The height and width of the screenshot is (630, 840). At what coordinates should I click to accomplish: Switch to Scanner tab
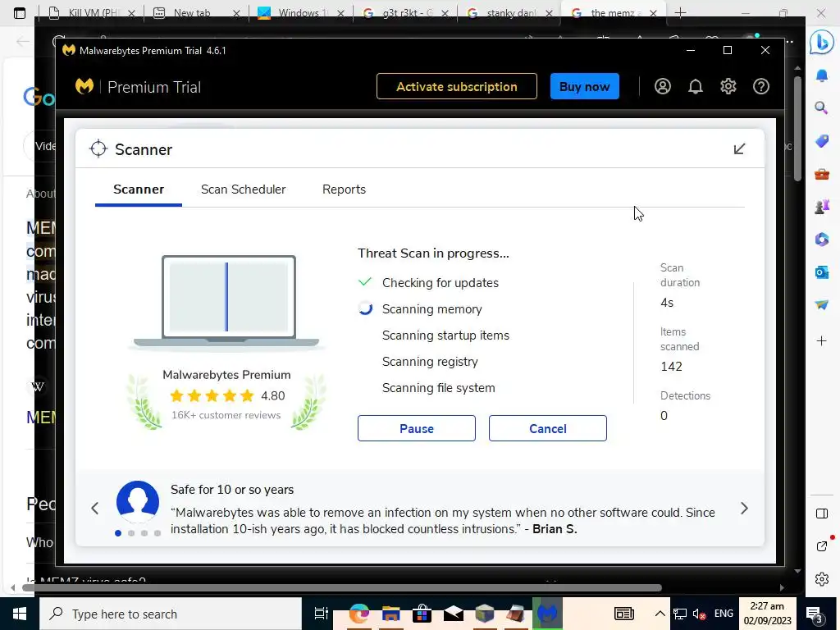point(139,189)
